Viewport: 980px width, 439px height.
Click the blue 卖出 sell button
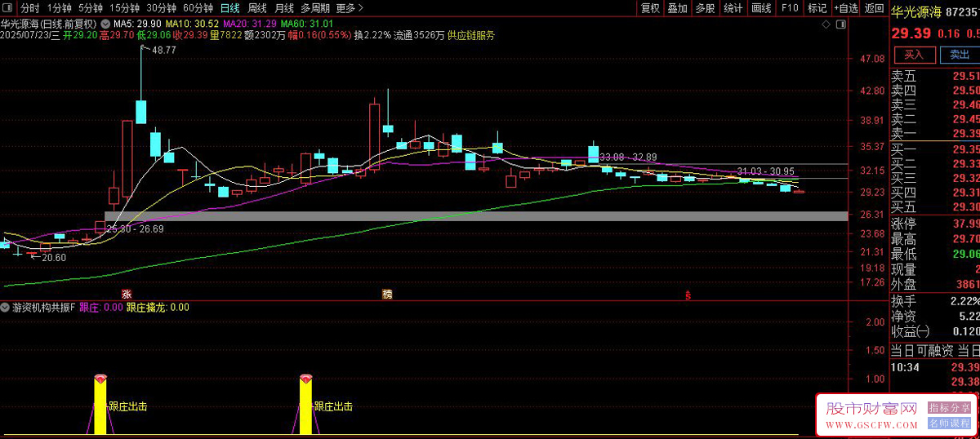(959, 55)
